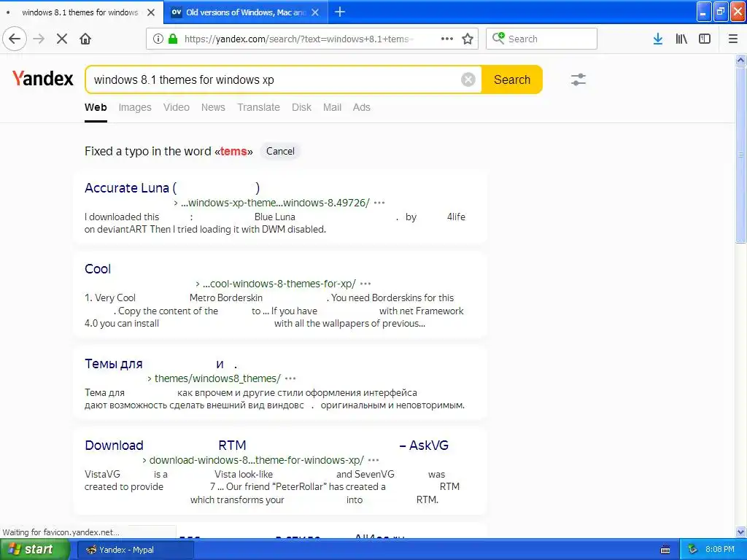Viewport: 747px width, 560px height.
Task: Open the Translate tab
Action: [259, 108]
